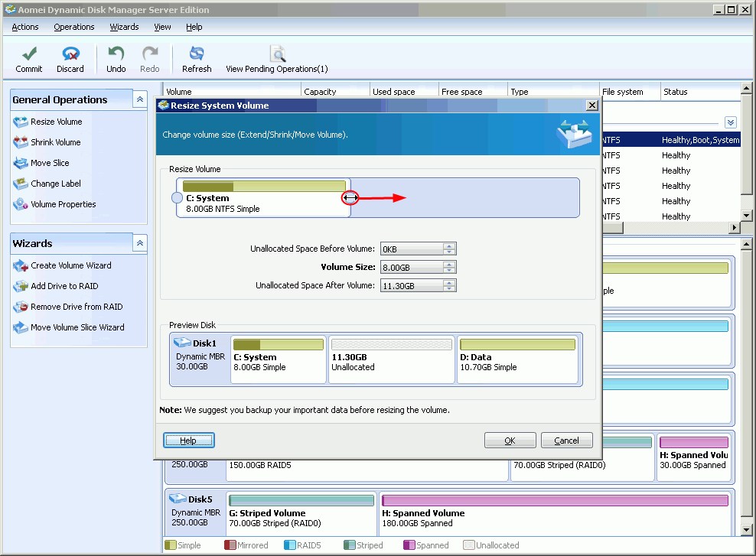Click the right resize handle of C: System

tap(350, 197)
